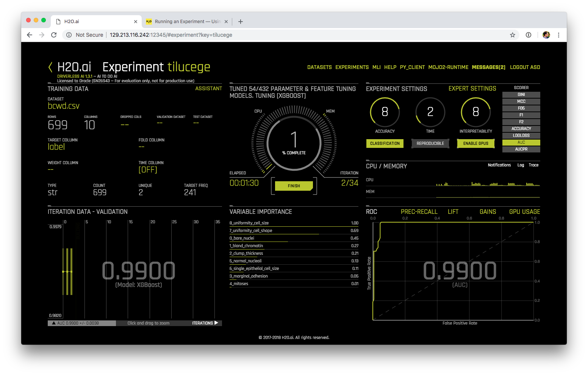Click the Accuracy dial showing 8
This screenshot has height=375, width=588.
[385, 112]
